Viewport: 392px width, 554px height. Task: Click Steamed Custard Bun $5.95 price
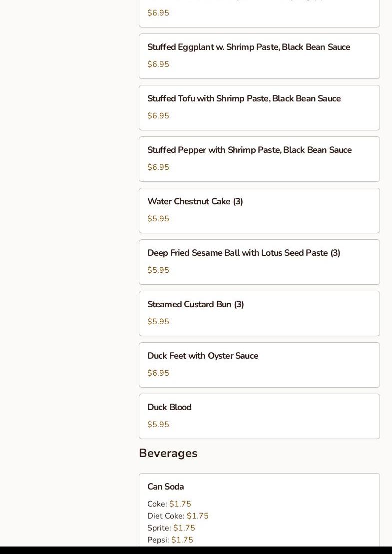pos(158,322)
